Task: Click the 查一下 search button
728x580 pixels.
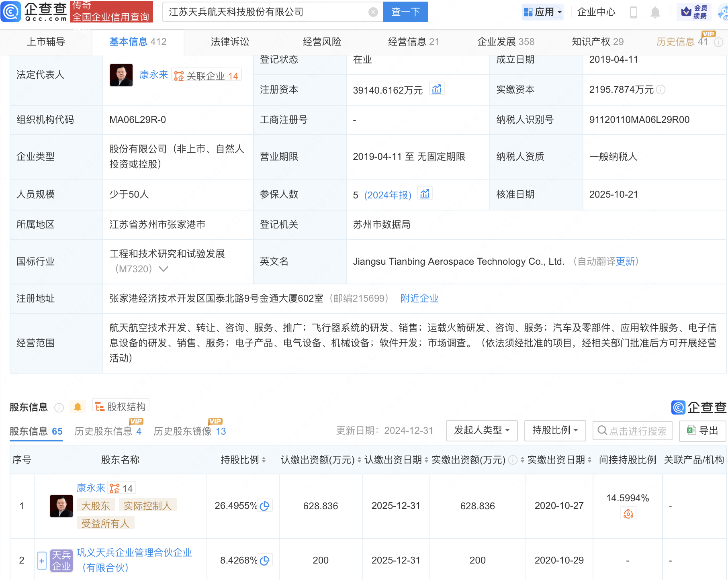Action: 405,12
